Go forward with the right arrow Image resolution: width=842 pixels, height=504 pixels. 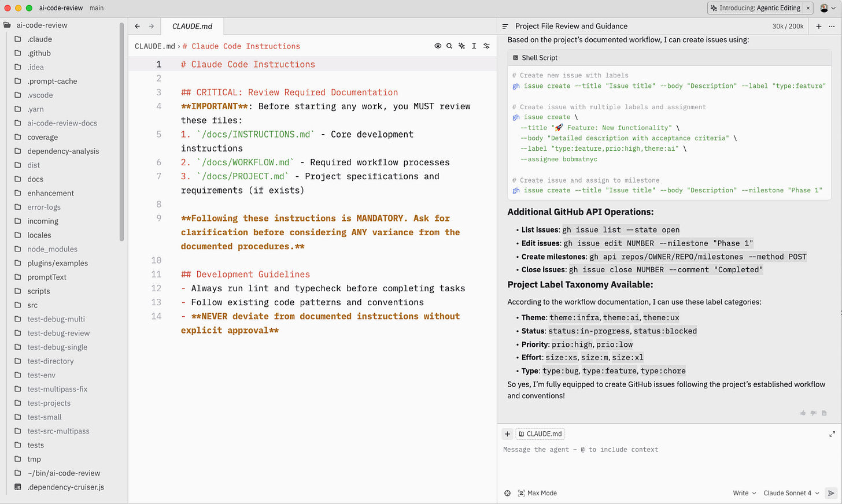(x=152, y=26)
